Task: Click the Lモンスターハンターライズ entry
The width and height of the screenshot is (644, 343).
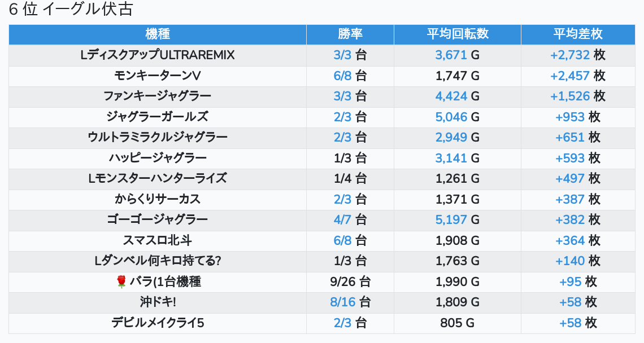Action: point(158,178)
